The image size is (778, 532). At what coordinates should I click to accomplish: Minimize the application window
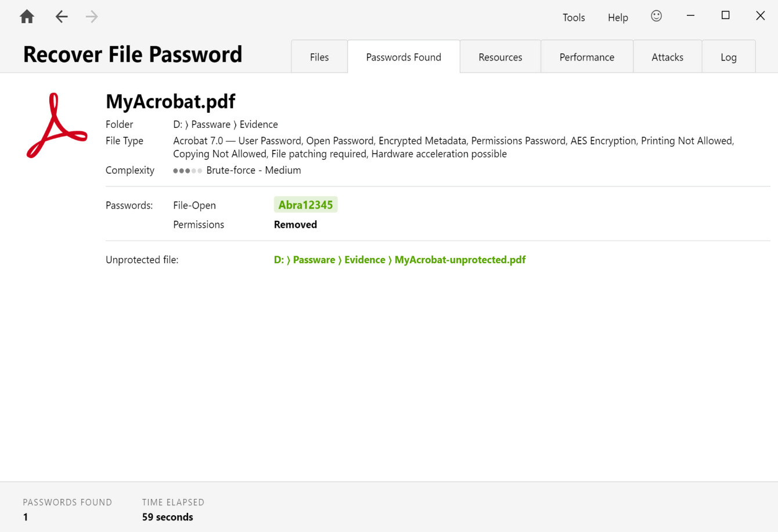pyautogui.click(x=690, y=16)
